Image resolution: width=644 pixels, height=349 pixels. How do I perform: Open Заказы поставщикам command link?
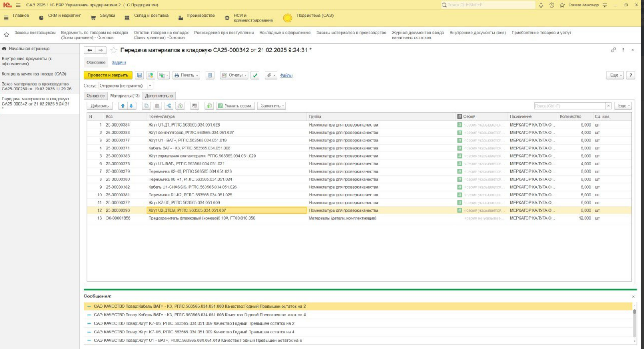coord(35,33)
